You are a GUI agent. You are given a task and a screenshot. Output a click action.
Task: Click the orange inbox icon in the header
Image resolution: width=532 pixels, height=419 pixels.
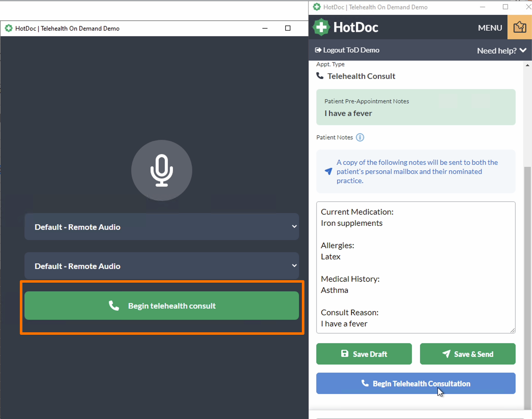[x=520, y=27]
